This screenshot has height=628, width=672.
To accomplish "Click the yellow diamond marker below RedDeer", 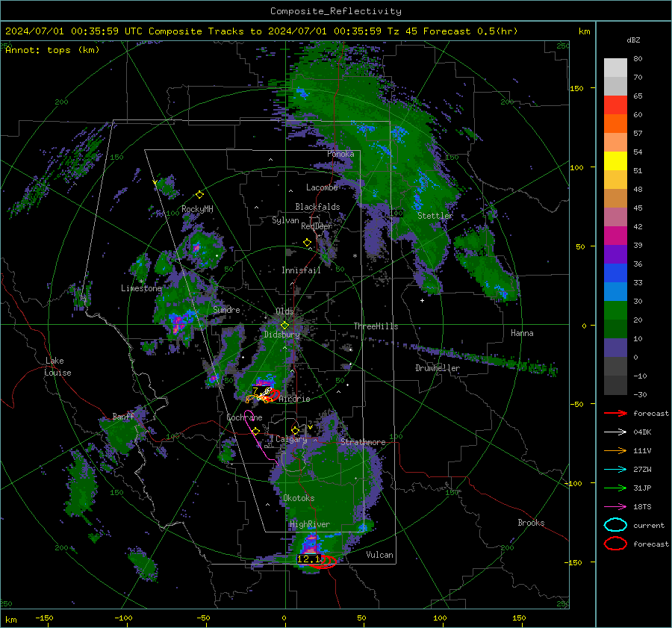I will click(308, 243).
